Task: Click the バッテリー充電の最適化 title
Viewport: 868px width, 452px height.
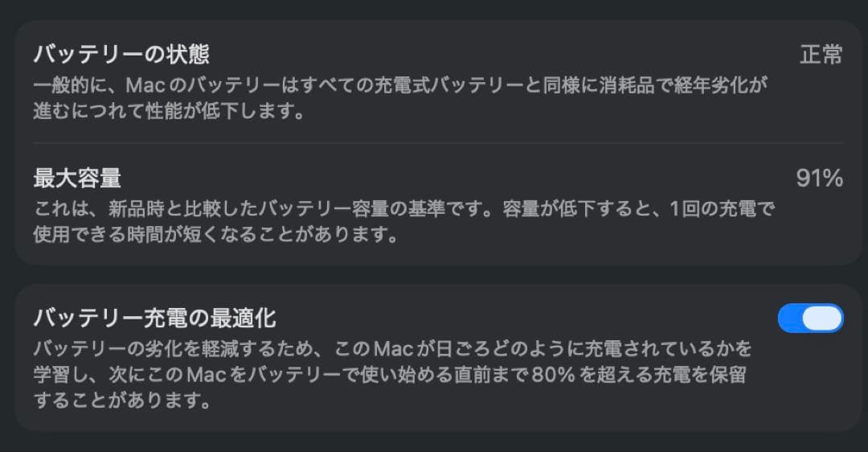Action: pyautogui.click(x=155, y=318)
